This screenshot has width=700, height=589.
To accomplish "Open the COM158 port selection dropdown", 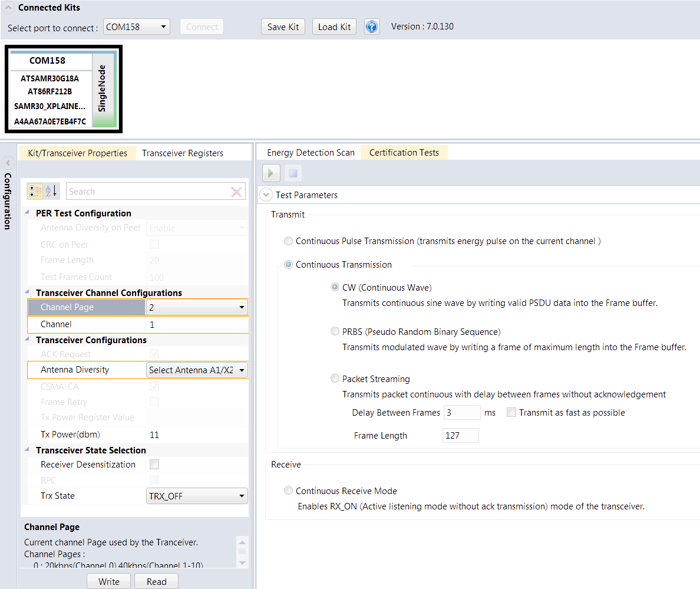I will tap(137, 27).
